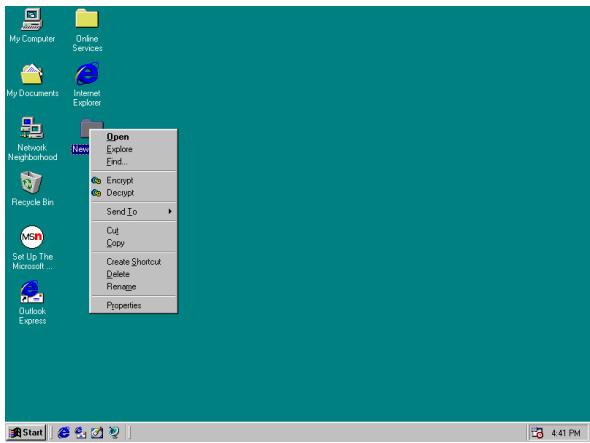Launch Internet Explorer from Quick Launch
This screenshot has width=590, height=443.
(x=64, y=432)
